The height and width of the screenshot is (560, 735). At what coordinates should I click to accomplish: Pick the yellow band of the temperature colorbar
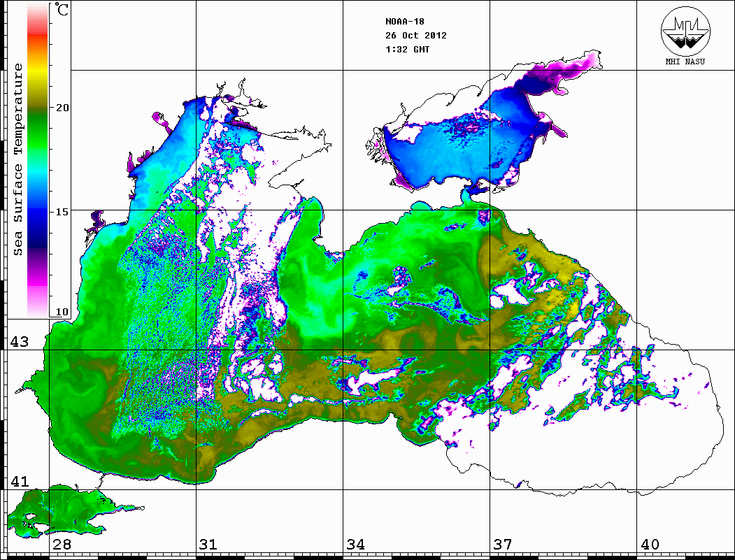38,71
